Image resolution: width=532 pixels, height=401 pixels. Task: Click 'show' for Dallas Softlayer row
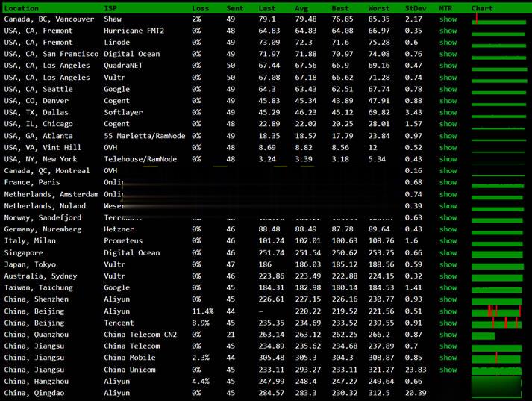448,113
